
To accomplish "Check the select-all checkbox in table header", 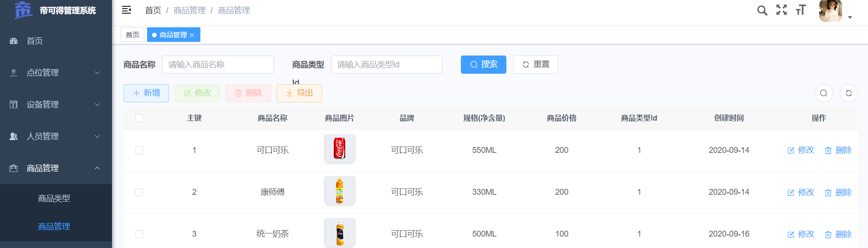I will point(139,118).
